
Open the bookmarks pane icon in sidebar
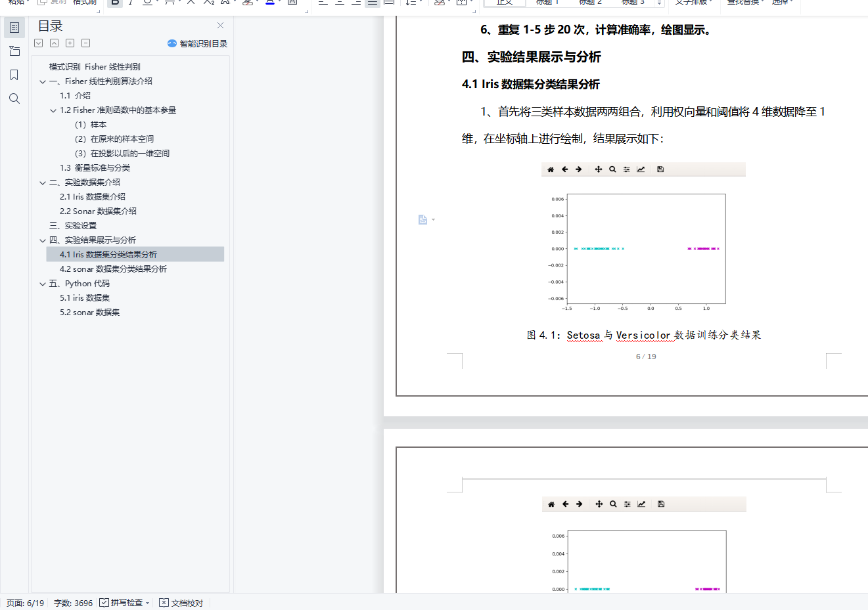coord(14,75)
